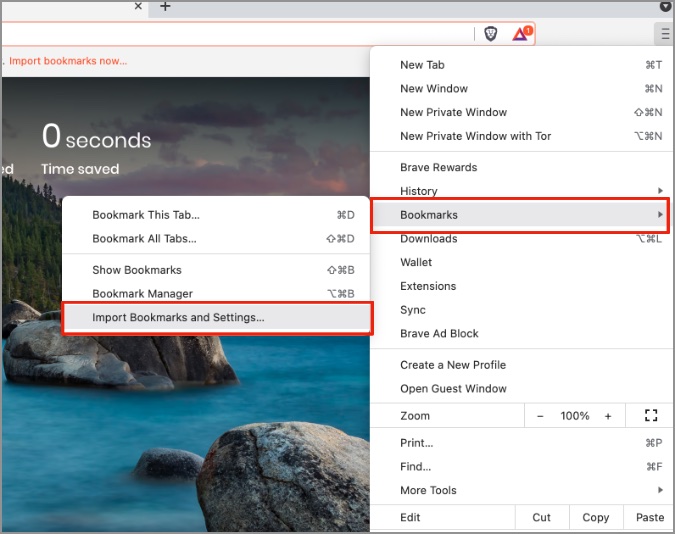Choose Bookmark This Tab...
Viewport: 675px width, 534px height.
(x=216, y=215)
